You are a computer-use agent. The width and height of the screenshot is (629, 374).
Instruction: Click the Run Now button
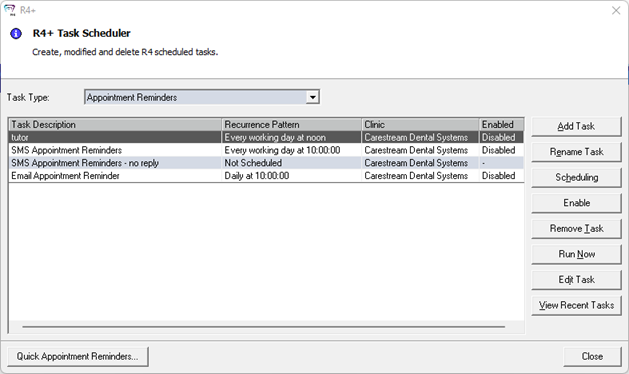point(576,254)
